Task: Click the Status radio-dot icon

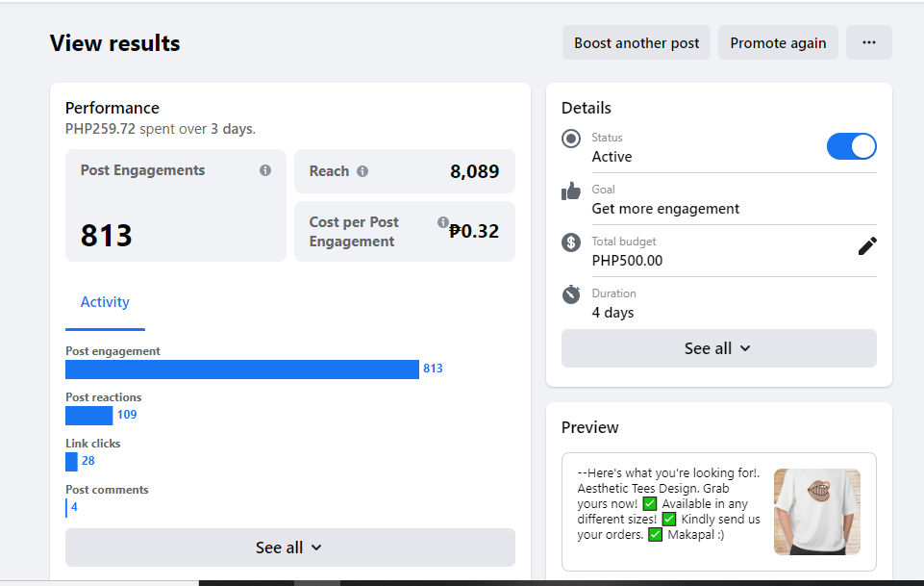Action: click(x=571, y=139)
